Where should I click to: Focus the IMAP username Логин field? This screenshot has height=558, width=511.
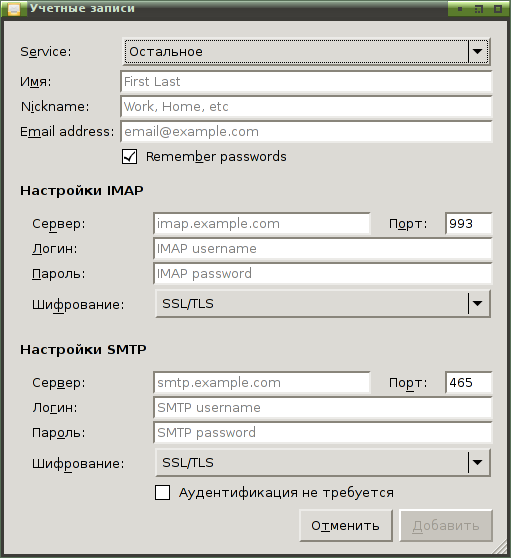point(323,248)
